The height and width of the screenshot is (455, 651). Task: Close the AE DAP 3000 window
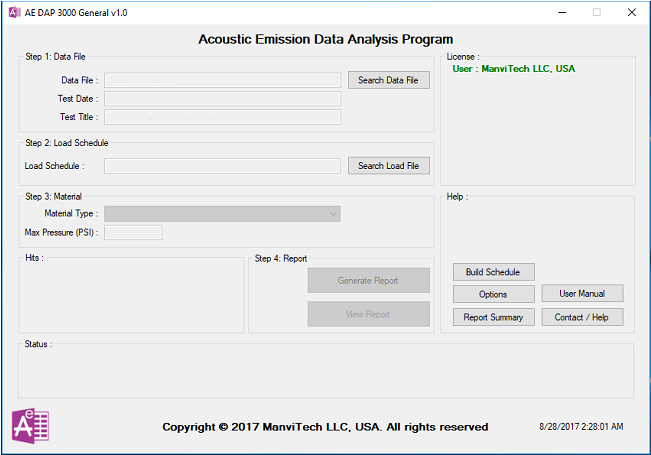pos(631,12)
